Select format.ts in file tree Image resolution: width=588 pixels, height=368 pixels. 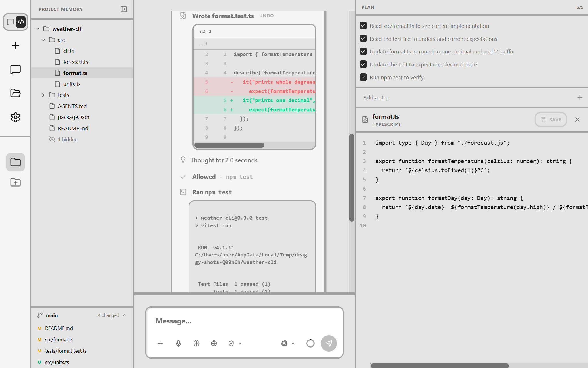click(x=82, y=73)
